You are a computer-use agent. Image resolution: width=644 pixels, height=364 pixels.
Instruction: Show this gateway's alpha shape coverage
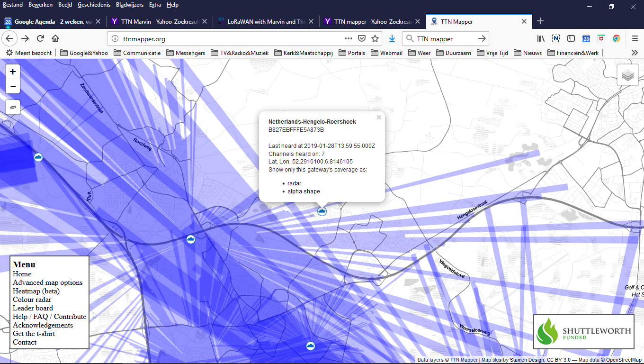pyautogui.click(x=304, y=191)
